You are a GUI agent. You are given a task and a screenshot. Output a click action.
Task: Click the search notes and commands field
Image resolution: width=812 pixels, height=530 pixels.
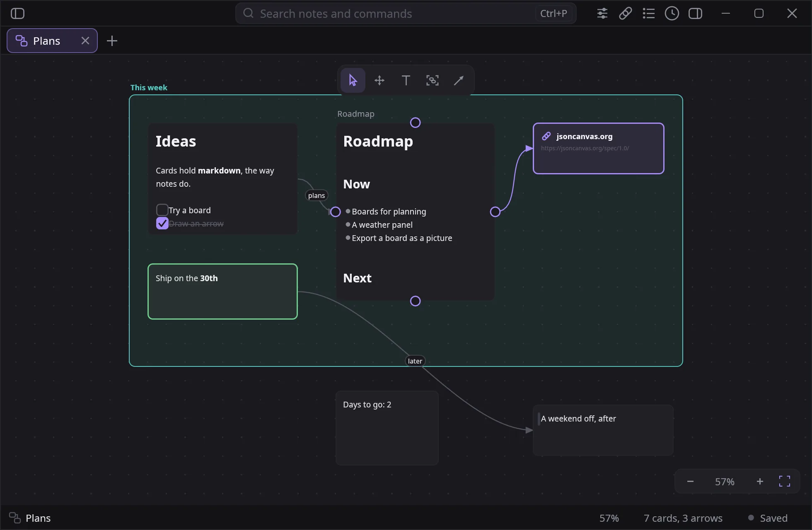(x=406, y=13)
